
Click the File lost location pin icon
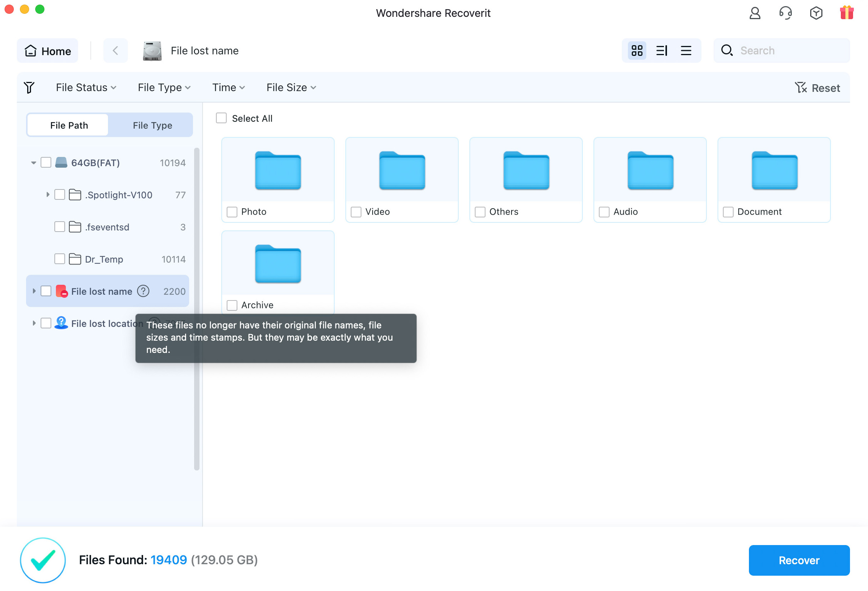click(61, 323)
